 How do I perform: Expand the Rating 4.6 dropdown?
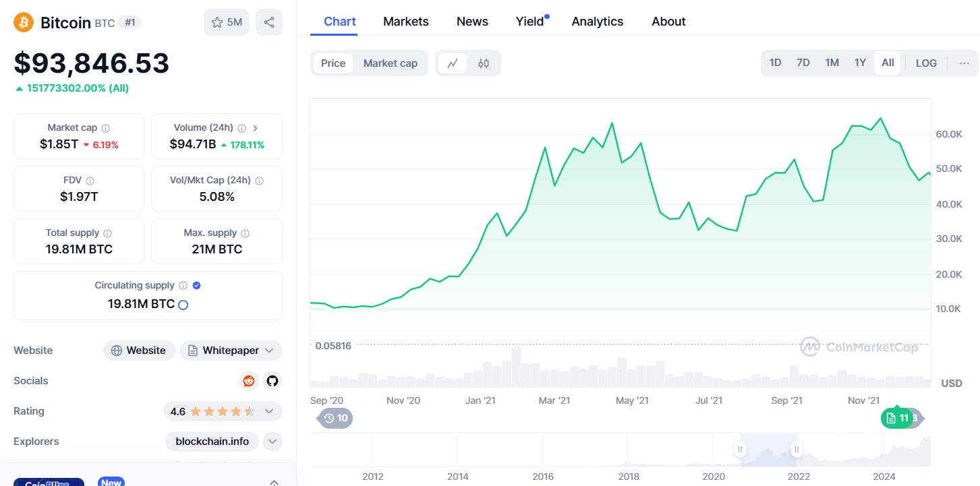click(x=269, y=411)
